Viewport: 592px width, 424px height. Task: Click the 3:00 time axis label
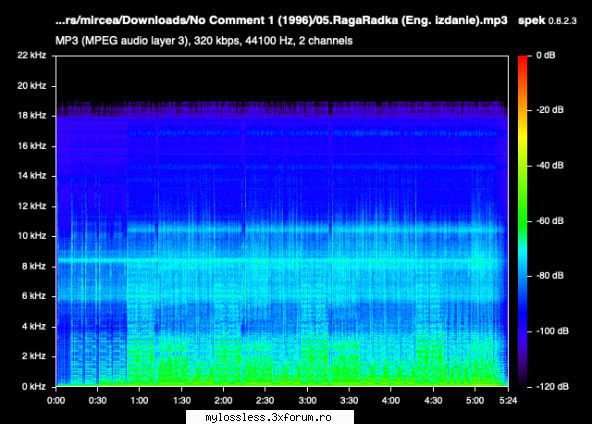307,401
